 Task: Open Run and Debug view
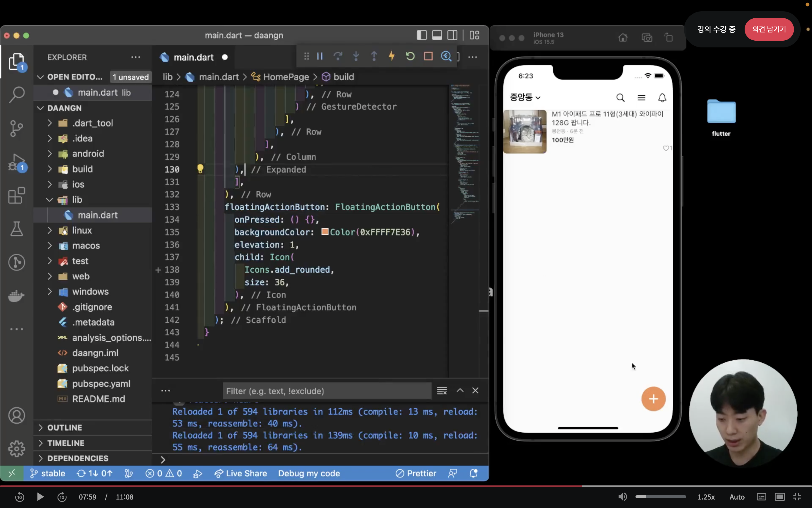(x=16, y=163)
